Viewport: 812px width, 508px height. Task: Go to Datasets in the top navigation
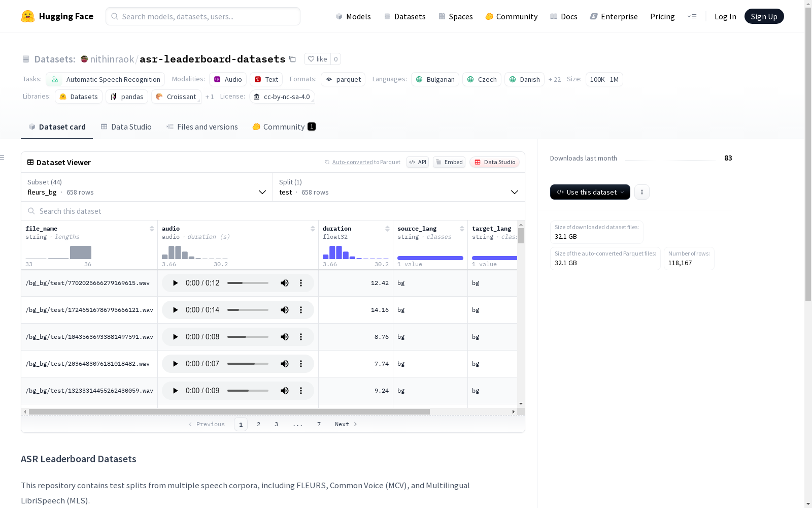click(404, 16)
